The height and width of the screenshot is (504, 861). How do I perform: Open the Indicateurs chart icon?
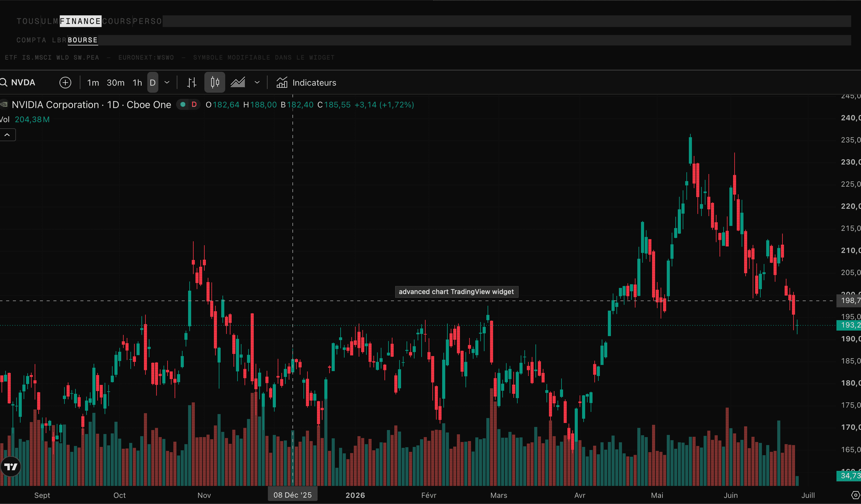(282, 82)
